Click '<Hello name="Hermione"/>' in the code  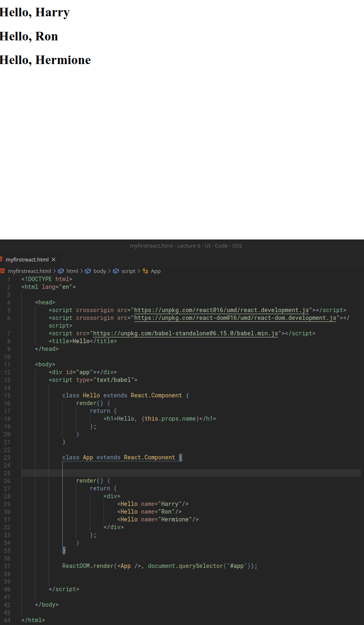[158, 519]
